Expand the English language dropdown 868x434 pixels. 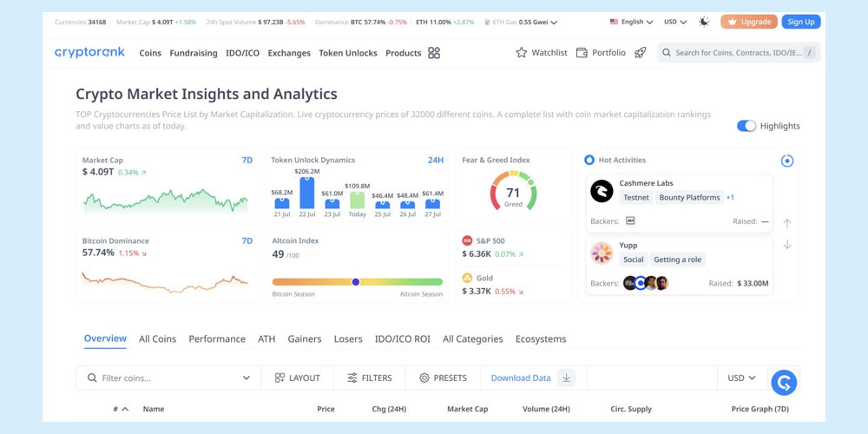631,22
